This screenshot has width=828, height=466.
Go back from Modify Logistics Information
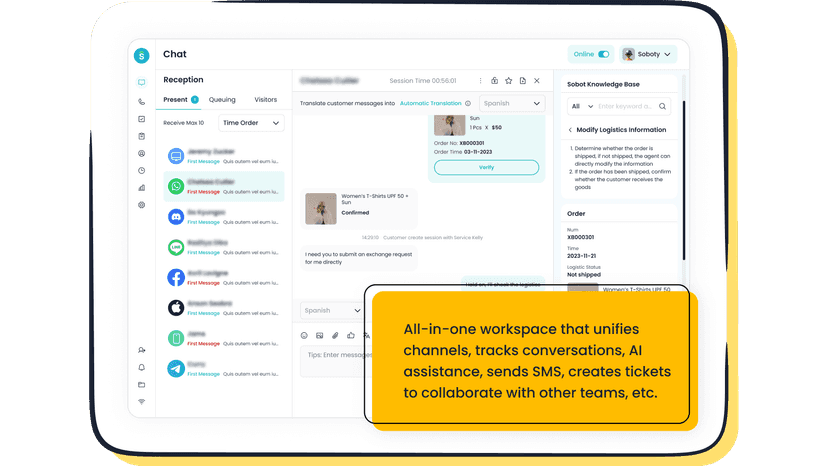(570, 130)
